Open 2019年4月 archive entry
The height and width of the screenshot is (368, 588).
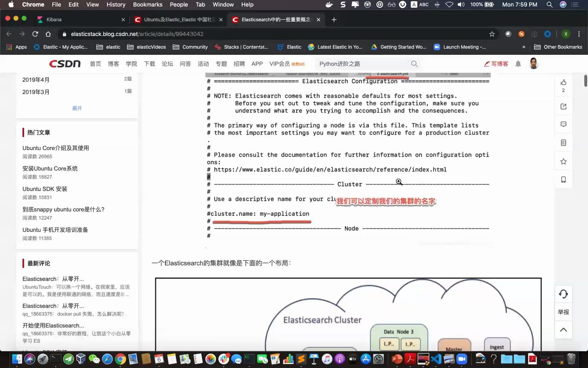[x=36, y=80]
